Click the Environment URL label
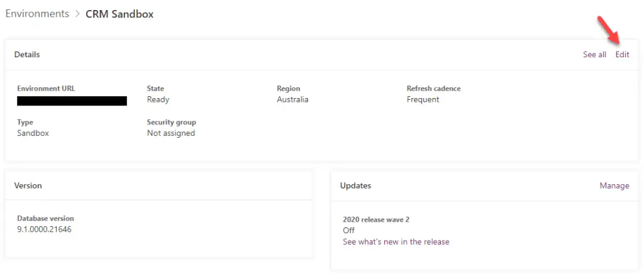The width and height of the screenshot is (644, 274). [47, 89]
